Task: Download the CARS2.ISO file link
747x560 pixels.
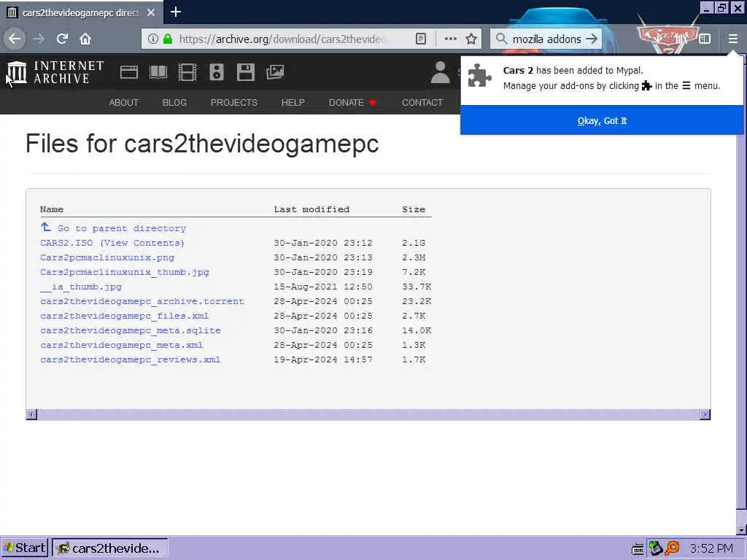Action: click(66, 243)
